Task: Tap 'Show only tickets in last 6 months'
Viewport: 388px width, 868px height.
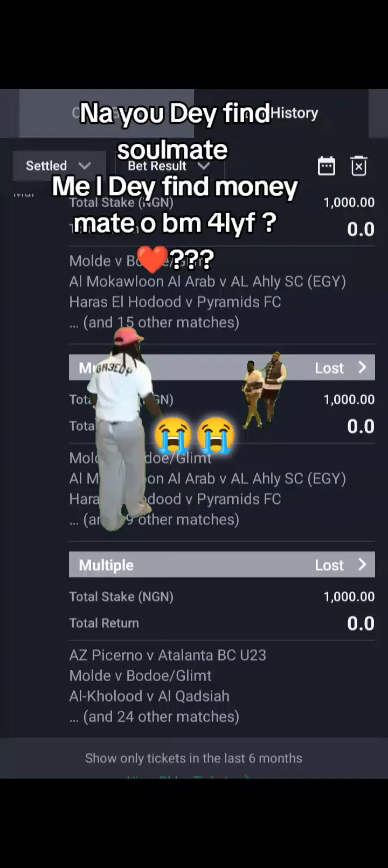Action: coord(193,758)
